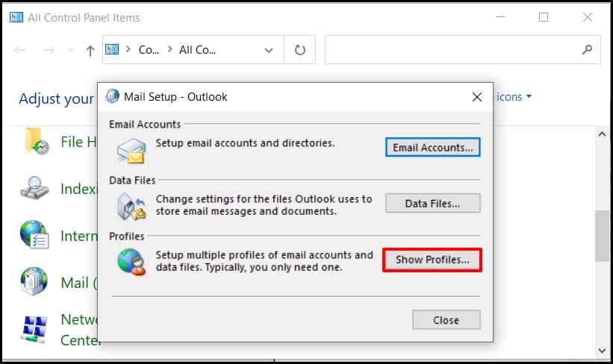Maximize the All Control Panel Items window
613x364 pixels.
(544, 17)
